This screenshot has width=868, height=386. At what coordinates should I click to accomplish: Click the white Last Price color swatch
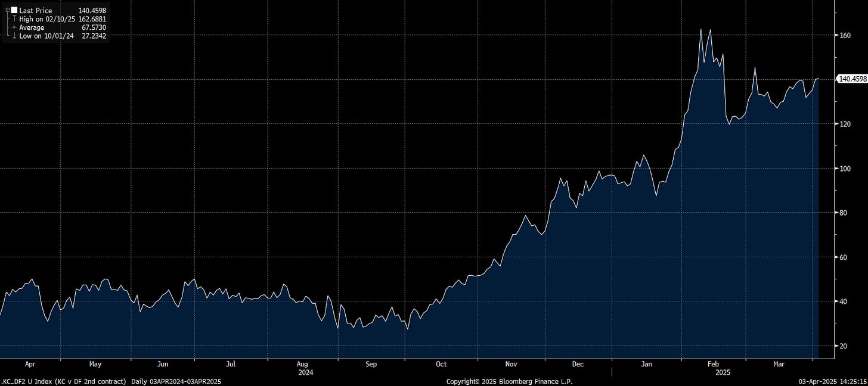[x=14, y=11]
